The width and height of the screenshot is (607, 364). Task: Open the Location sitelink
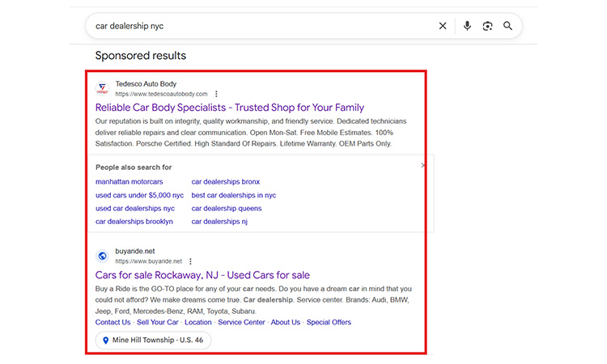(x=198, y=322)
